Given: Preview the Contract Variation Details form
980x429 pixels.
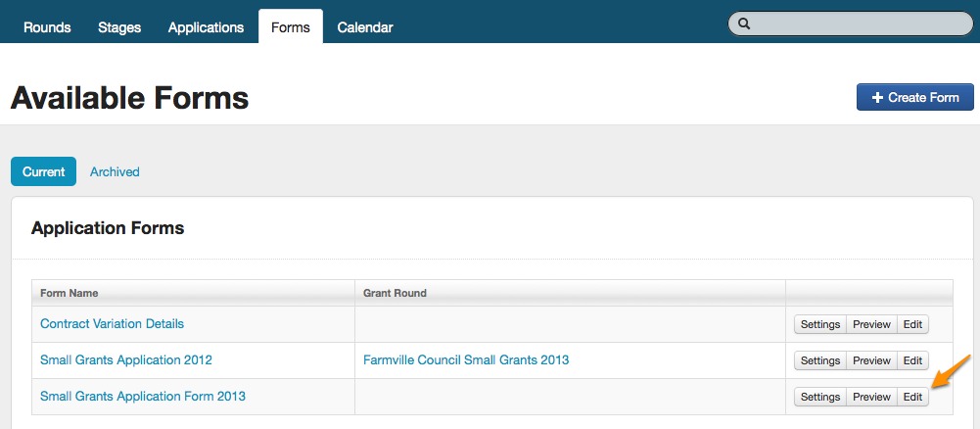Looking at the screenshot, I should tap(871, 324).
